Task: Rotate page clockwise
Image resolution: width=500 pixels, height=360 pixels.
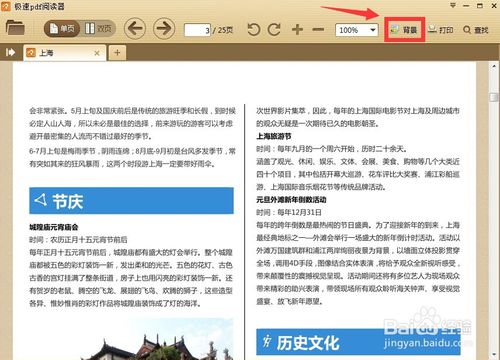Action: pyautogui.click(x=274, y=30)
